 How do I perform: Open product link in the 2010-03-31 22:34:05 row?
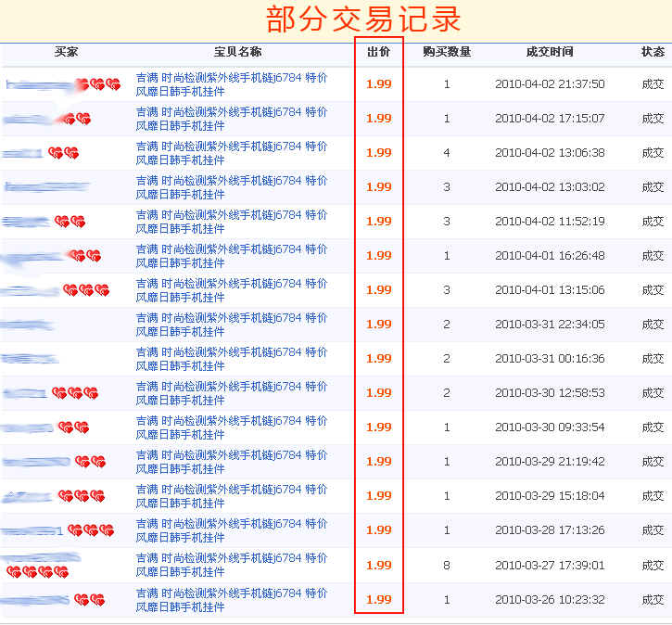coord(232,325)
